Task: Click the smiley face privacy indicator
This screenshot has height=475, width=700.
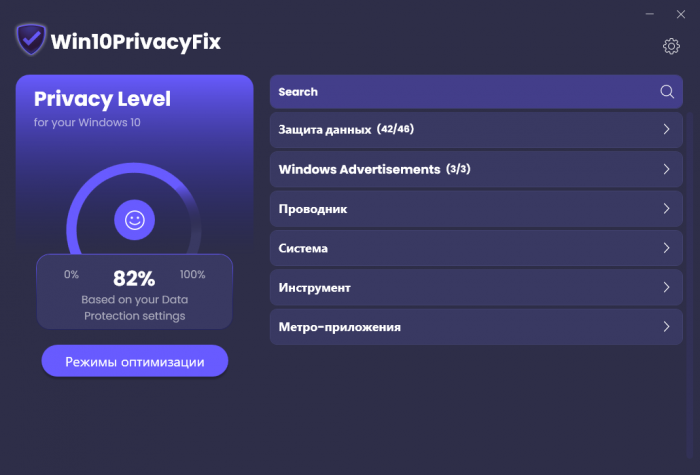Action: coord(134,218)
